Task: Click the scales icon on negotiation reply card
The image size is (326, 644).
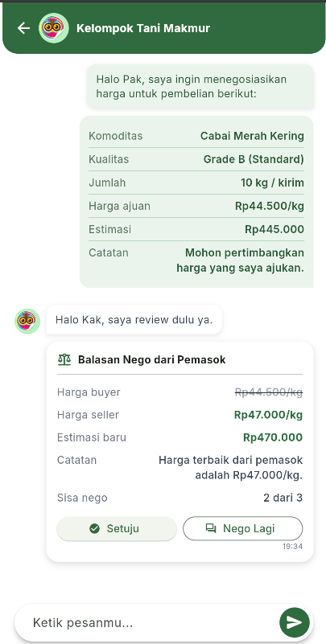Action: [64, 360]
